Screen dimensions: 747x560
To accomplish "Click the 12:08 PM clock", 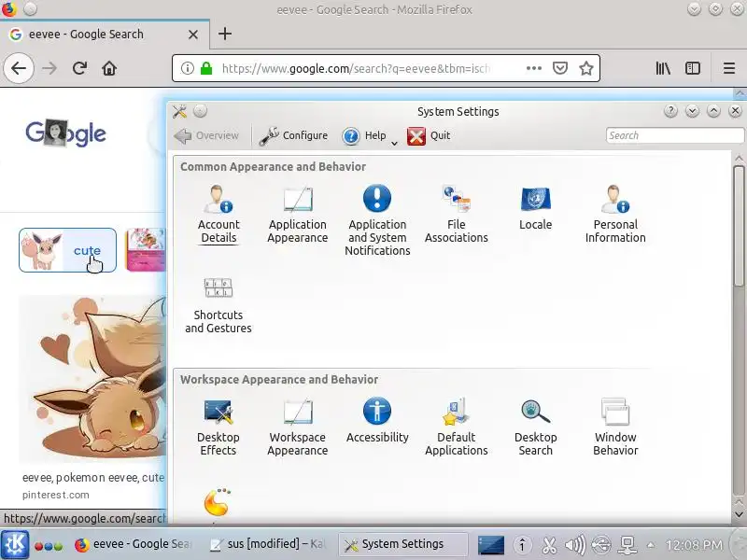I will coord(694,545).
